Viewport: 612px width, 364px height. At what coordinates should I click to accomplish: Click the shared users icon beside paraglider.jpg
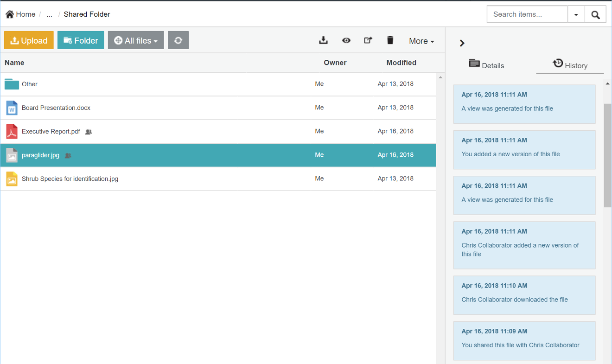68,156
